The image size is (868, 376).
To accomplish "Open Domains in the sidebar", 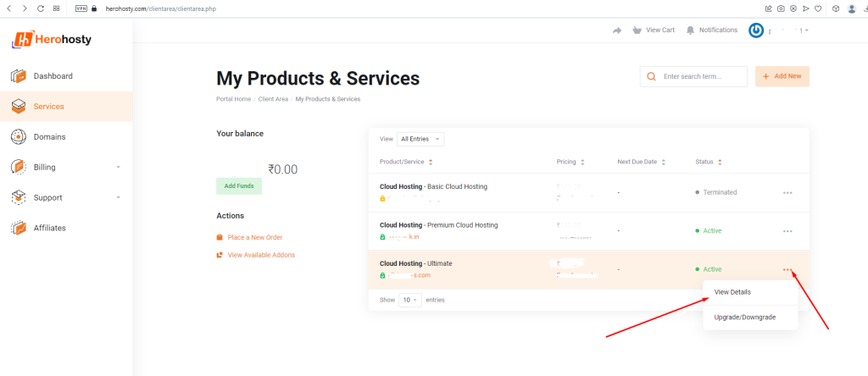I will pos(49,136).
